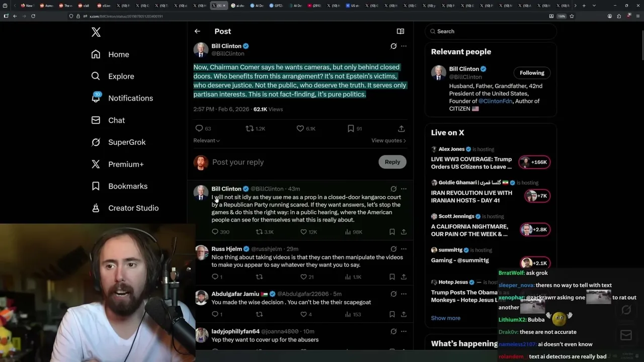Open more options on Abdulgafar Jamiu's comment

[x=404, y=294]
